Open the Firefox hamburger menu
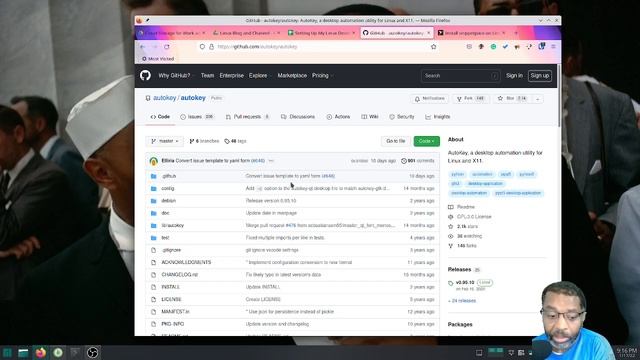 click(x=553, y=47)
